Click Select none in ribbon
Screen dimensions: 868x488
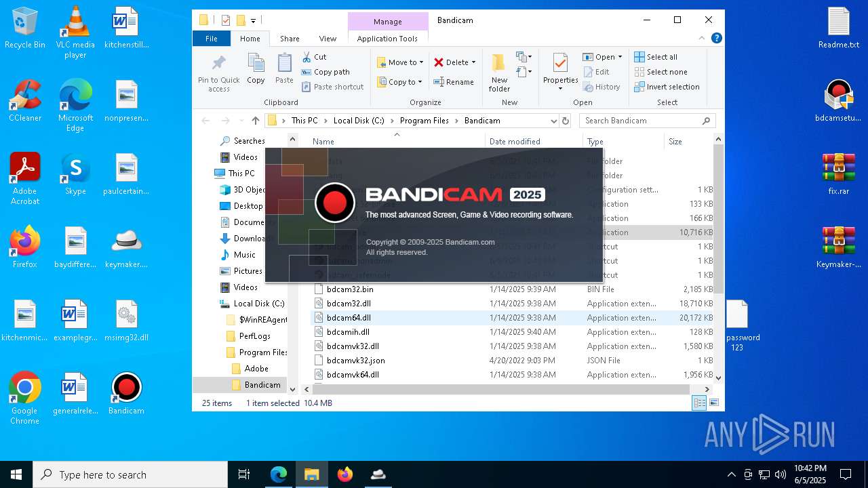tap(660, 72)
